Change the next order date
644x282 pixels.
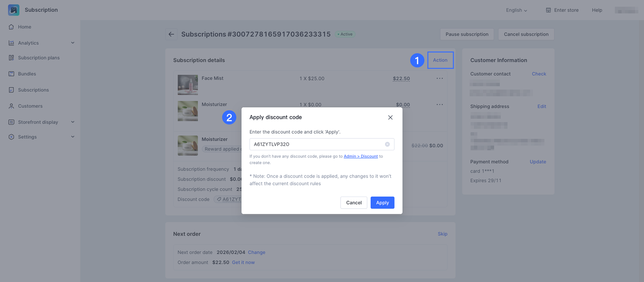click(x=256, y=252)
